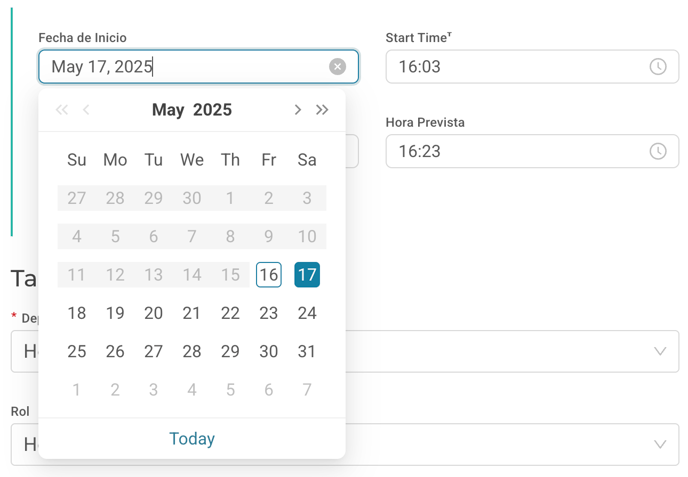Open the year selector 2025 in header
This screenshot has width=688, height=477.
pos(212,110)
